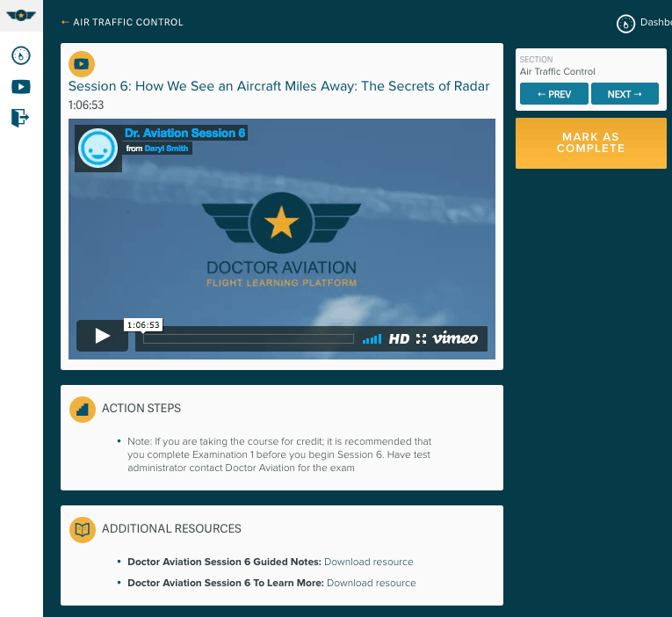Go to previous lesson with PREV
Viewport: 672px width, 617px height.
(553, 94)
